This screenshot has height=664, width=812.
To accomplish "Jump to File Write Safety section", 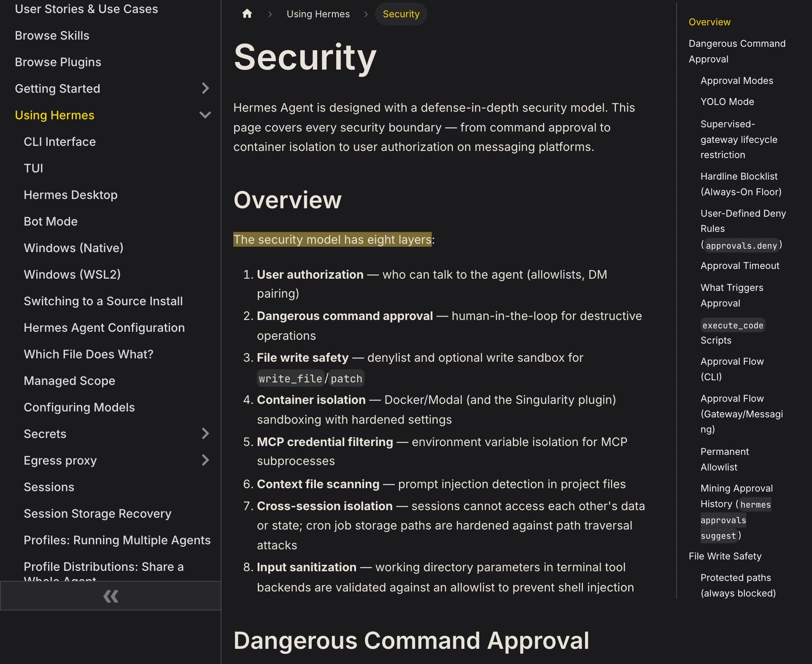I will (725, 556).
